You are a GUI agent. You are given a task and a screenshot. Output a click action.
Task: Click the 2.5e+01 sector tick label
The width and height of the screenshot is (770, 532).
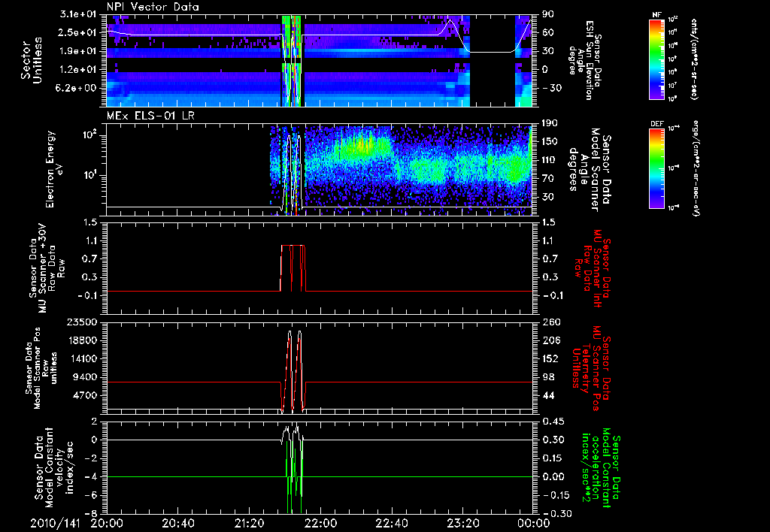79,32
